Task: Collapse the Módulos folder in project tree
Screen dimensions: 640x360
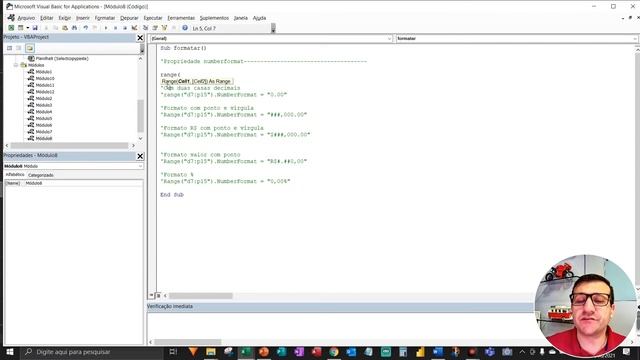Action: click(16, 65)
